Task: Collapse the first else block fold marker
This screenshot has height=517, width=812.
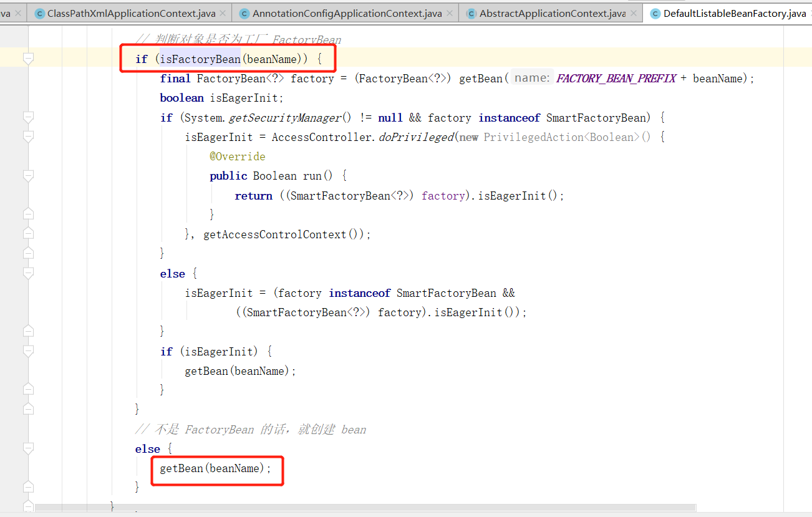Action: point(27,273)
